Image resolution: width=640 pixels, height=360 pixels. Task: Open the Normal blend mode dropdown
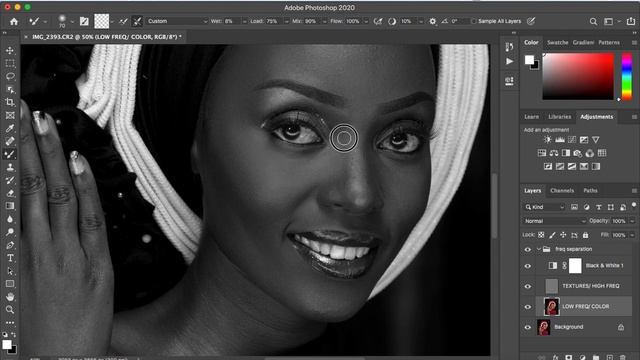(555, 221)
